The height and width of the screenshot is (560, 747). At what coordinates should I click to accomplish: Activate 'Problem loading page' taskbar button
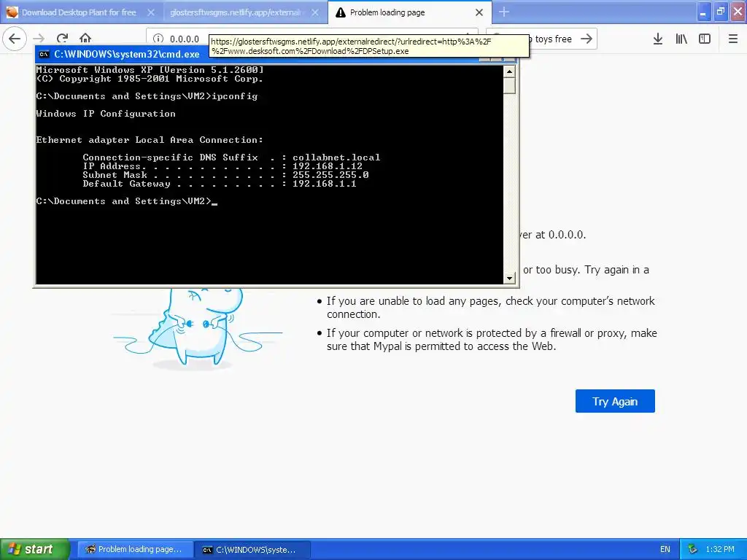(135, 549)
